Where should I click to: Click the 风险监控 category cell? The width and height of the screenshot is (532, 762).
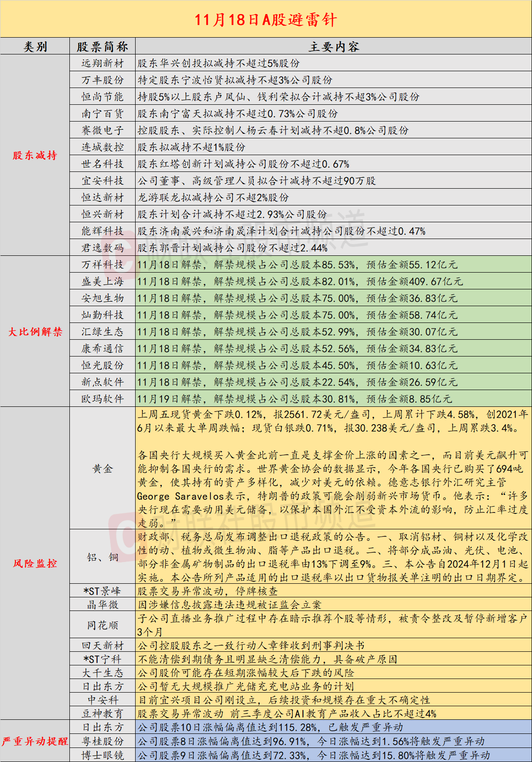pos(35,563)
